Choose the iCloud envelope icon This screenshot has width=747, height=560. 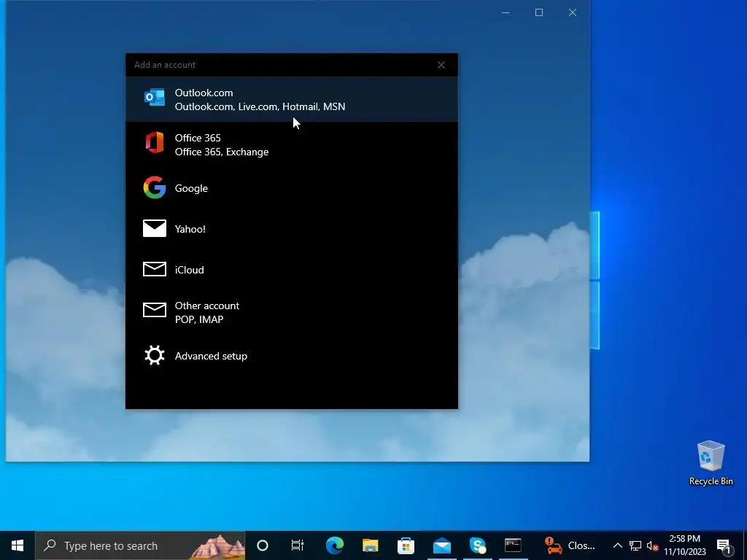point(155,269)
